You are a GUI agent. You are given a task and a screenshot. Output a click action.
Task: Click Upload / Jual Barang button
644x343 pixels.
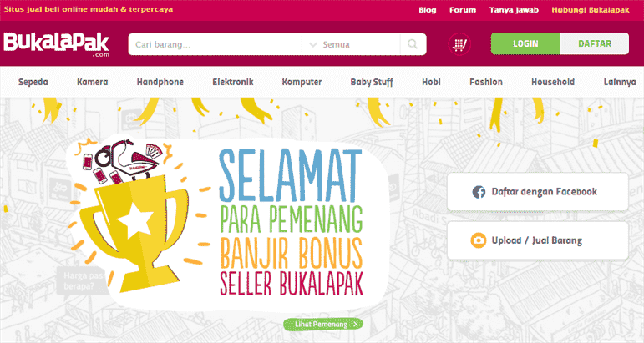coord(538,240)
